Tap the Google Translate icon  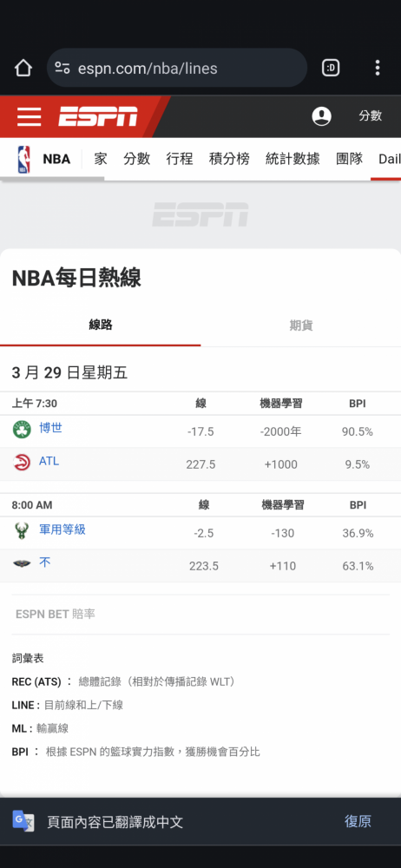[23, 821]
